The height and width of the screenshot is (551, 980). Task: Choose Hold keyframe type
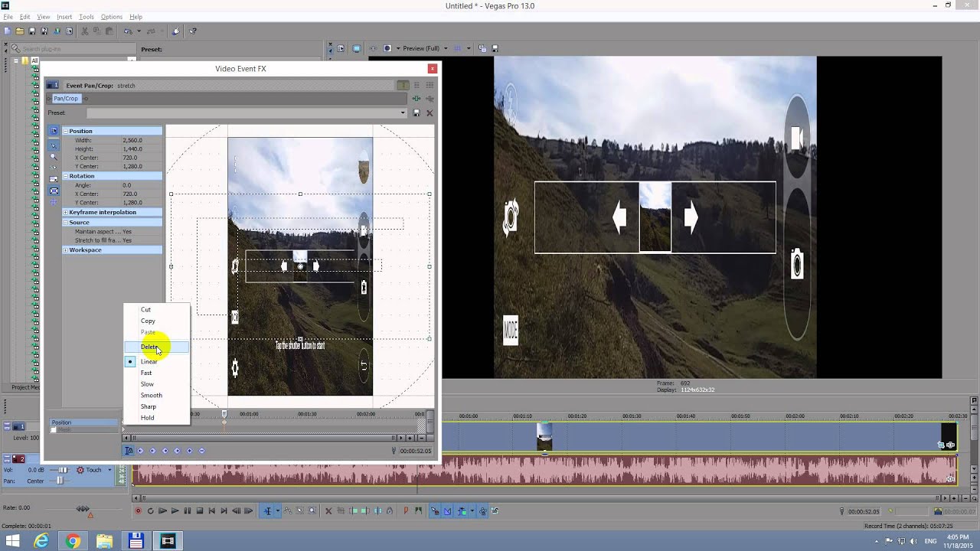pos(157,418)
